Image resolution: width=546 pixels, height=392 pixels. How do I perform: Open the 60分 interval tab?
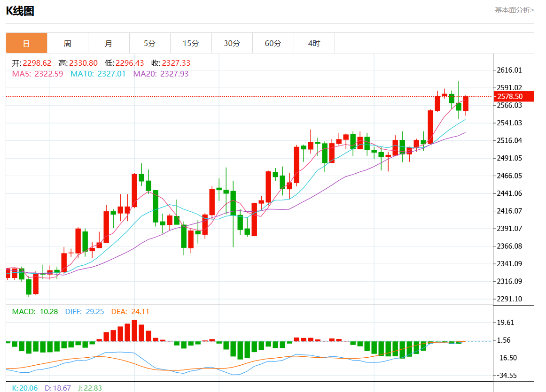point(273,43)
